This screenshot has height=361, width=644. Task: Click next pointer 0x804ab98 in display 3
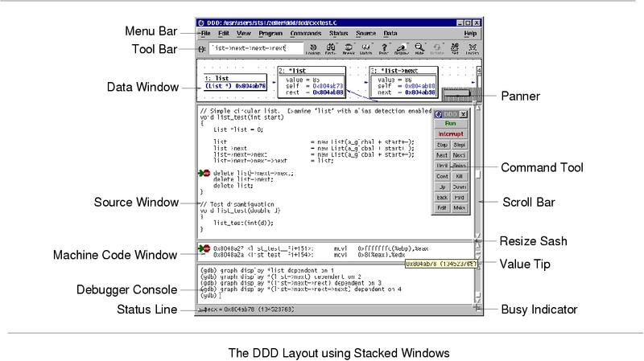[x=419, y=92]
